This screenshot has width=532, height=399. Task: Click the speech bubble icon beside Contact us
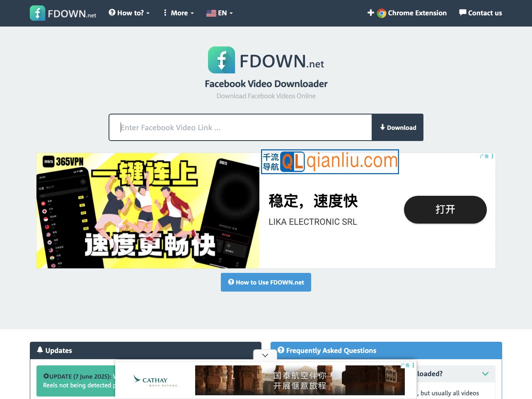coord(462,12)
